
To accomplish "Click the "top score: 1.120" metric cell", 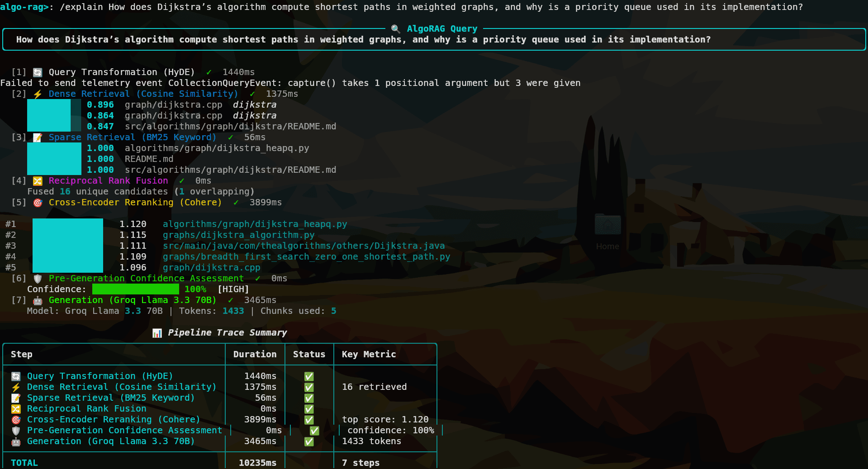I will click(385, 420).
